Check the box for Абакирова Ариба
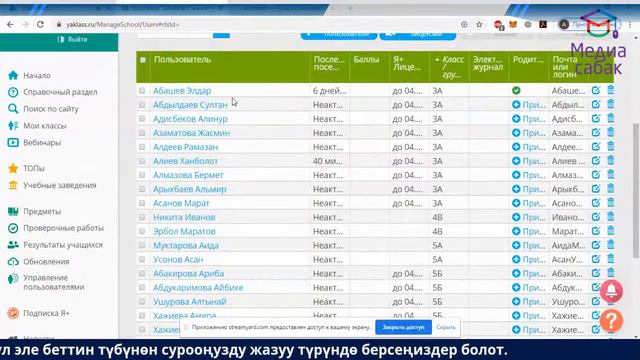The height and width of the screenshot is (360, 640). coord(142,273)
